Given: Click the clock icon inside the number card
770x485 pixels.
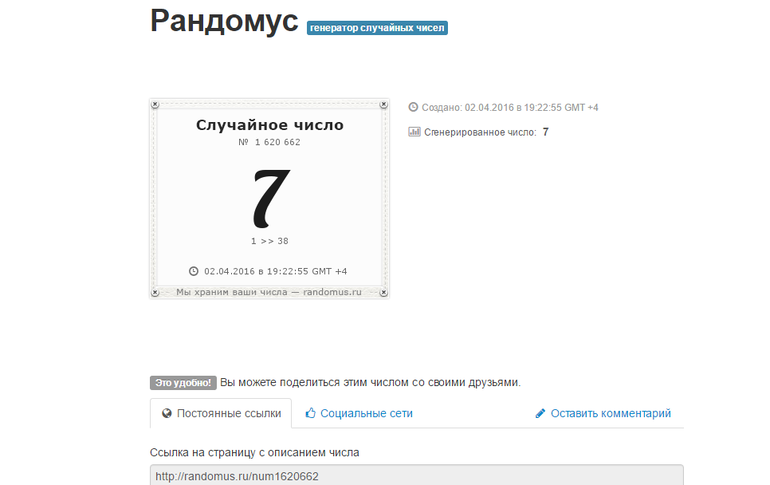Looking at the screenshot, I should coord(194,271).
